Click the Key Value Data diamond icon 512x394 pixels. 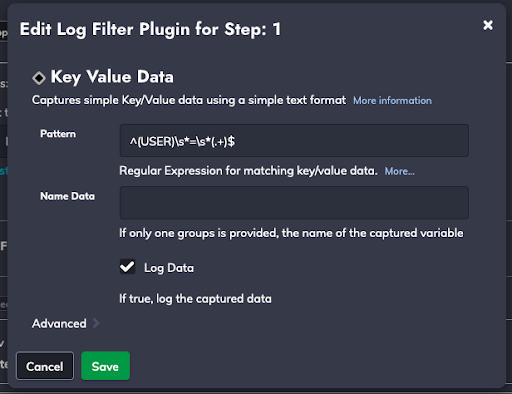point(39,78)
